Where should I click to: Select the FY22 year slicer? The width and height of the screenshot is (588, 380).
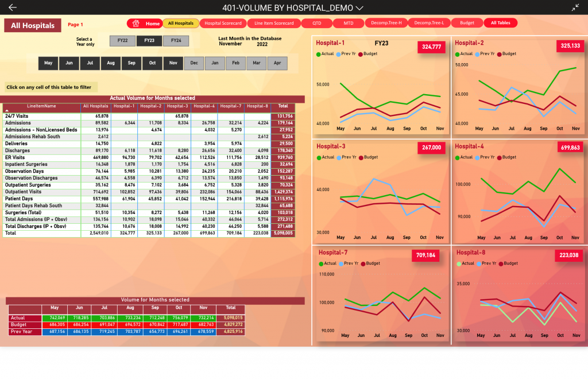click(122, 41)
